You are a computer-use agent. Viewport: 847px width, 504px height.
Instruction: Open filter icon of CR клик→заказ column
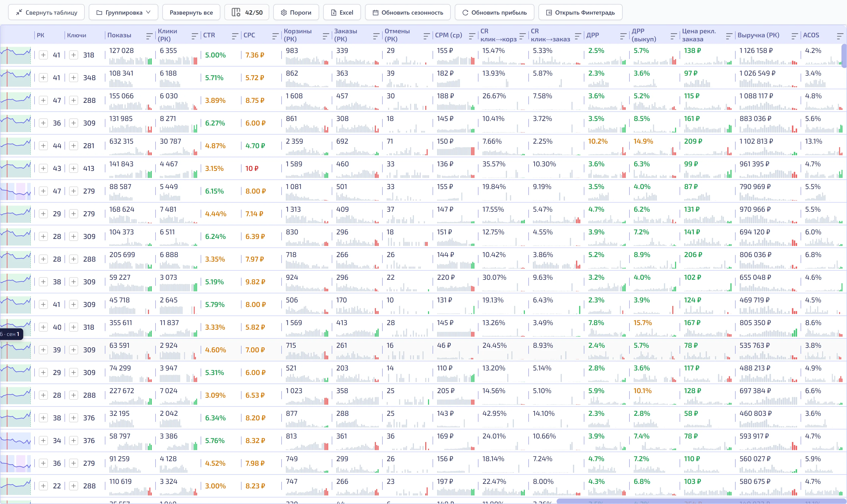tap(578, 36)
